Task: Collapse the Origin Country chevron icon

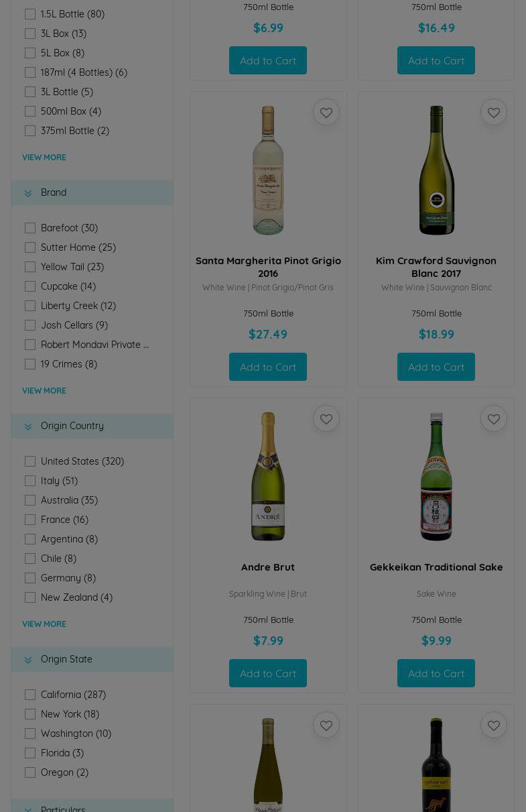Action: pyautogui.click(x=28, y=426)
